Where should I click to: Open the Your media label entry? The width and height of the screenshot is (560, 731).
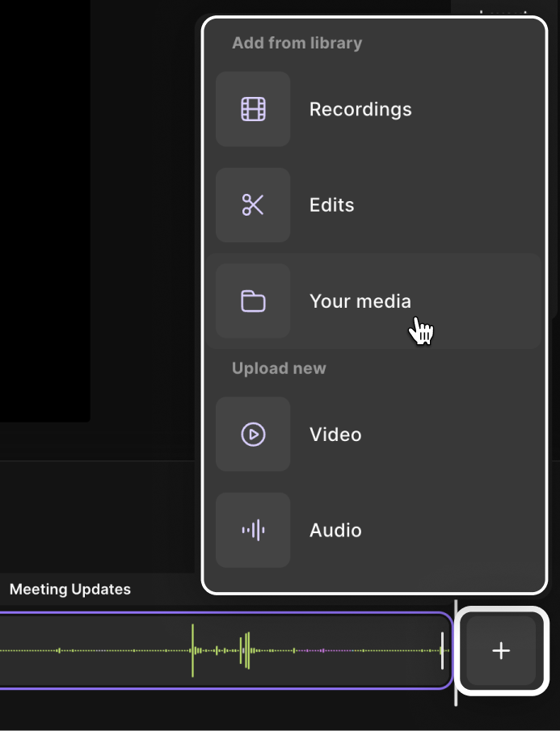tap(360, 301)
